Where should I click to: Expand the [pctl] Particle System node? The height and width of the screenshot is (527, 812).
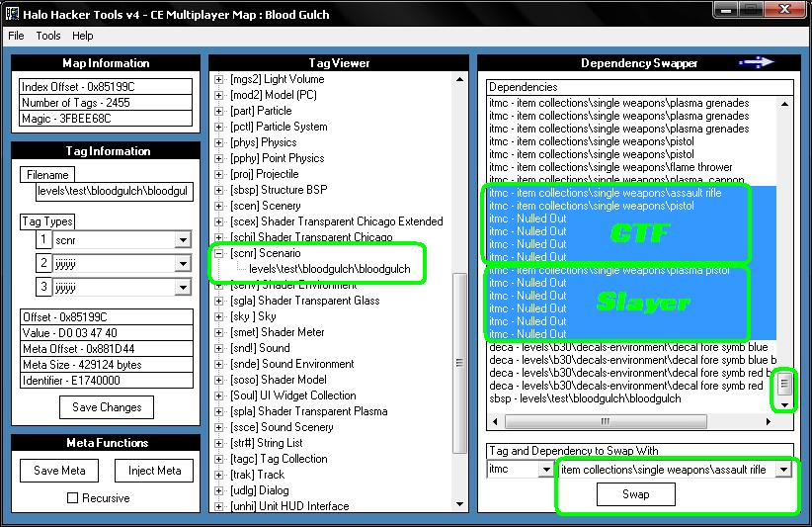[219, 127]
